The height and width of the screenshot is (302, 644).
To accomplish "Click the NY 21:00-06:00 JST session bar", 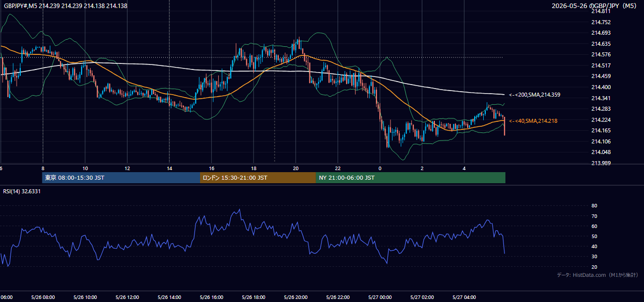I will click(411, 178).
